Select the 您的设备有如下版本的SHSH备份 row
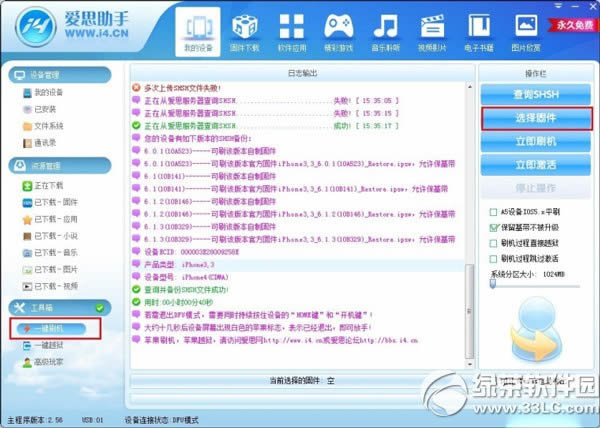 (298, 138)
